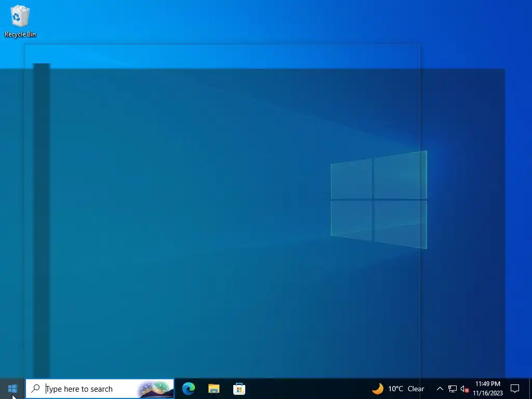Image resolution: width=532 pixels, height=399 pixels.
Task: Launch Microsoft Edge from the taskbar
Action: pyautogui.click(x=189, y=389)
